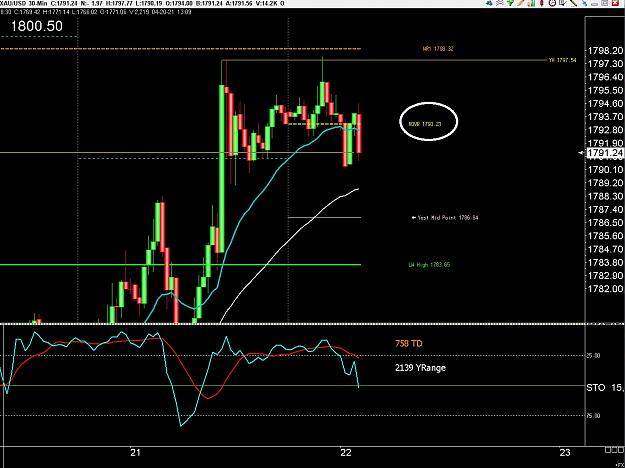
Task: Click the gray dash icon in top toolbar
Action: (594, 4)
